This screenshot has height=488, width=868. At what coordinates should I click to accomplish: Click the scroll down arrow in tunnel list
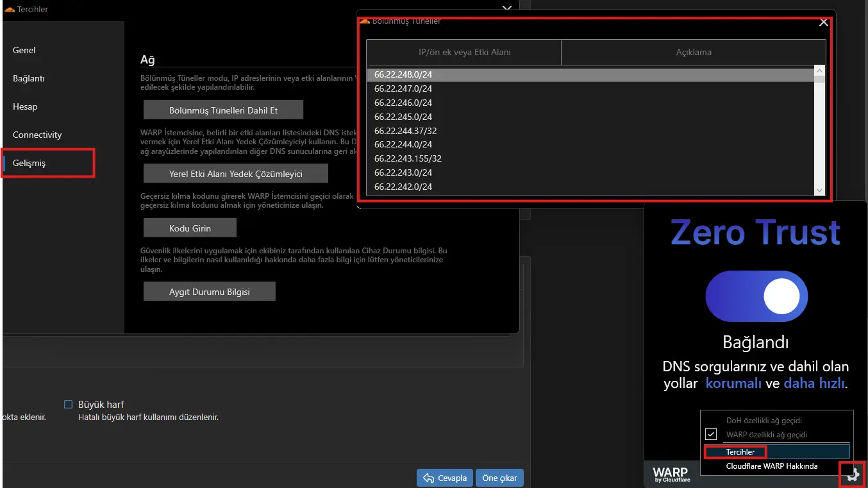tap(819, 190)
